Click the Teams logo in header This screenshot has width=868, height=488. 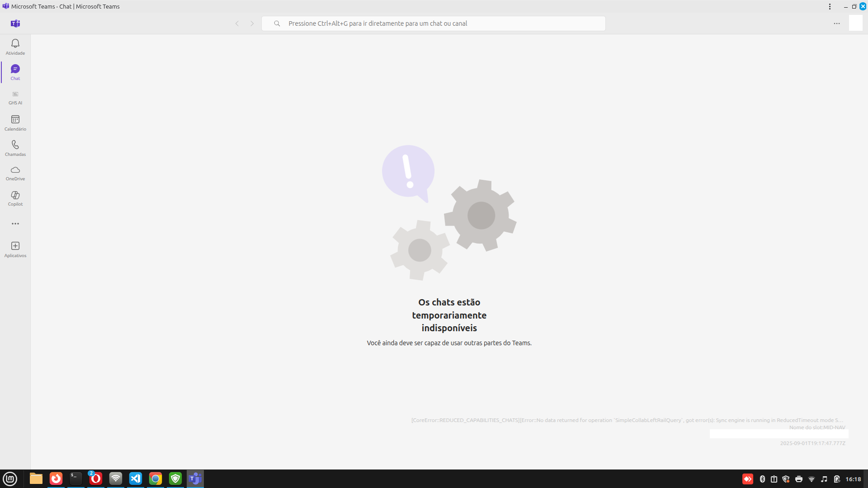(15, 23)
